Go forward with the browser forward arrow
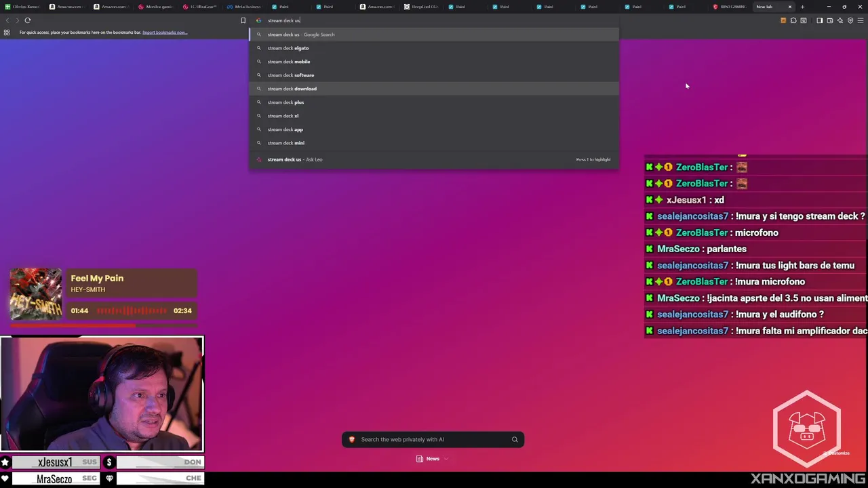This screenshot has width=868, height=488. point(17,20)
